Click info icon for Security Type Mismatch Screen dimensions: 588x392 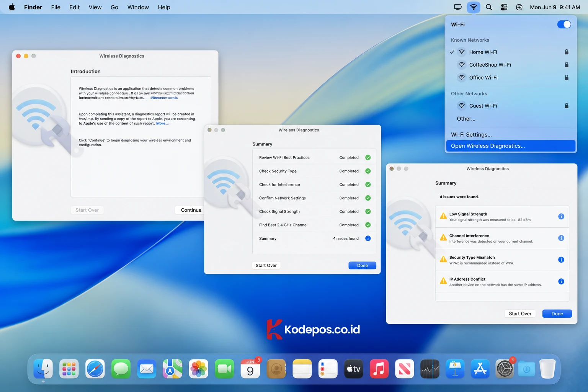point(561,260)
